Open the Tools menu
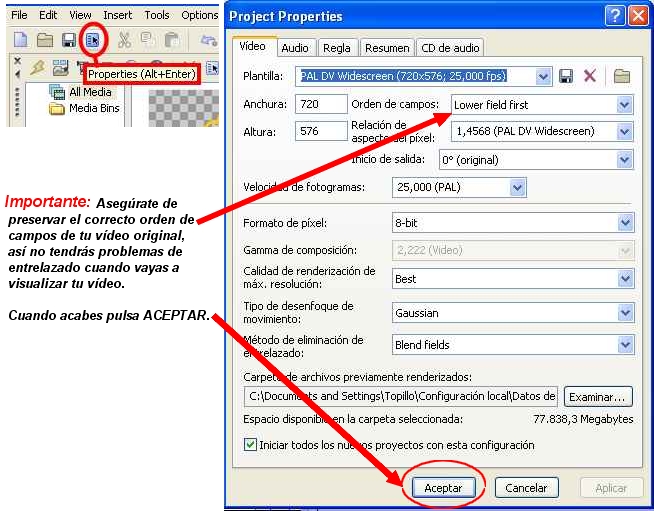The image size is (654, 511). pyautogui.click(x=157, y=15)
